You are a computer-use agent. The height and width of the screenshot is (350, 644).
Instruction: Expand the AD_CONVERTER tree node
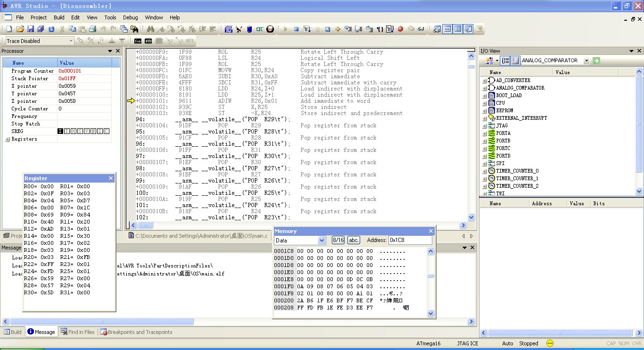pos(485,81)
